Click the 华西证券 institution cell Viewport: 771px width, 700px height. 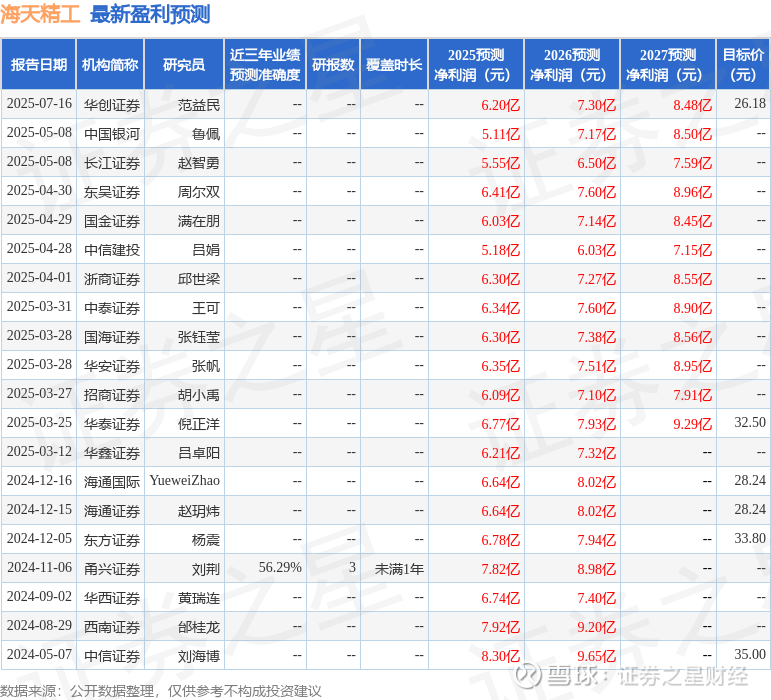[112, 598]
